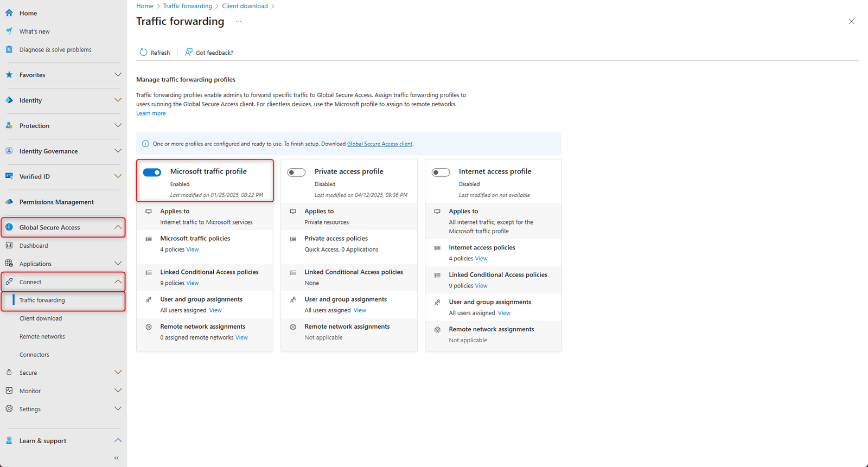Expand the Identity section chevron
Image resolution: width=868 pixels, height=467 pixels.
pos(118,100)
